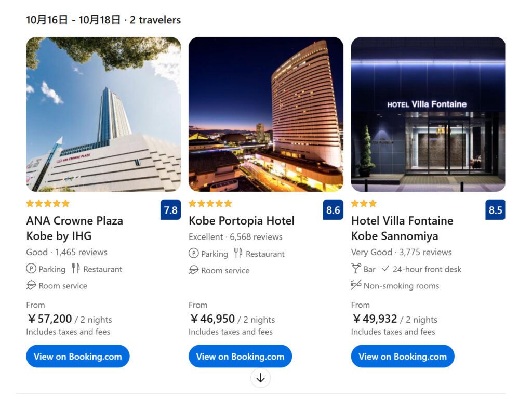Click the ANA Crowne Plaza Kobe by IHG title
Image resolution: width=532 pixels, height=396 pixels.
click(x=74, y=228)
